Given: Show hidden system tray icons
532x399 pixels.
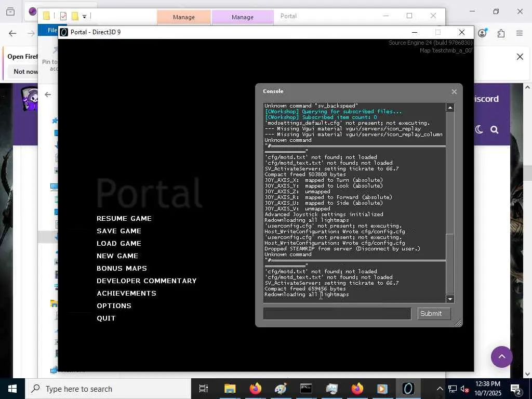Looking at the screenshot, I should point(440,389).
